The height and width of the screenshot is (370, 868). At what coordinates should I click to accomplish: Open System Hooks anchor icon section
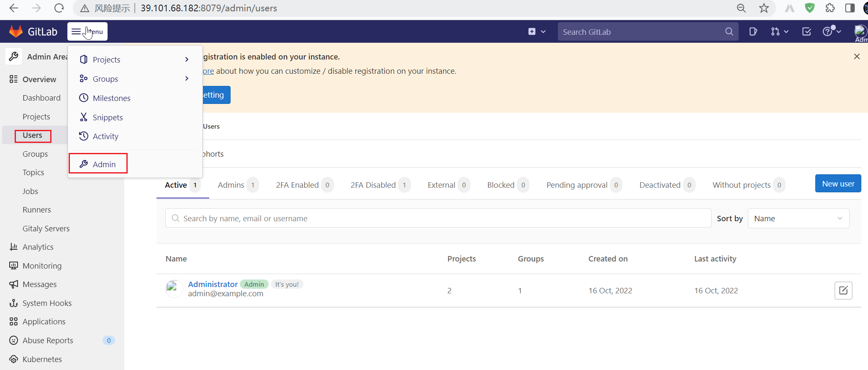click(13, 303)
